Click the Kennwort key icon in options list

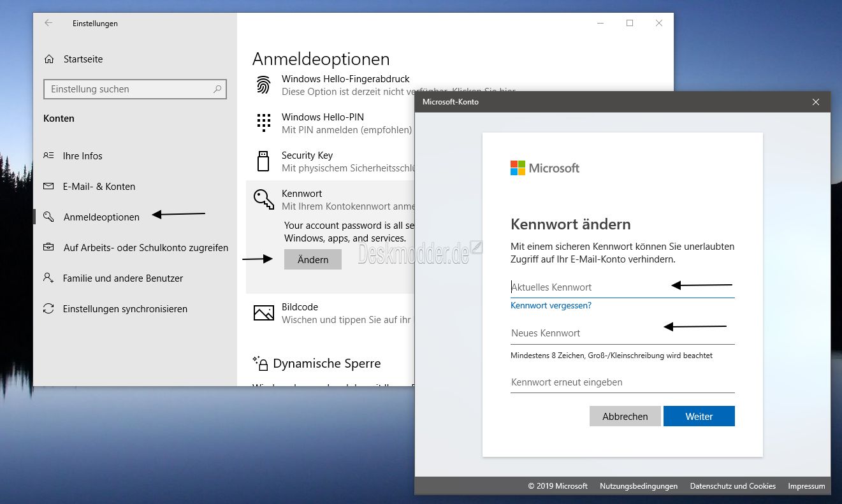tap(264, 199)
